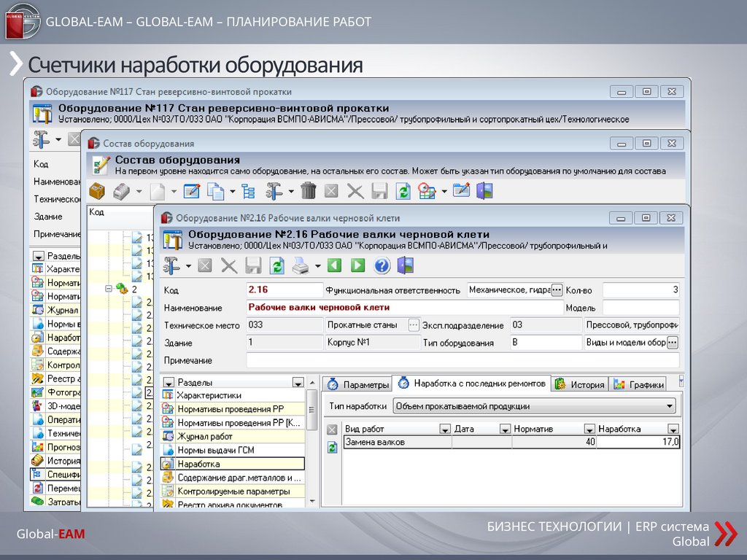
Task: Click the green refresh icon in Состав оборудования toolbar
Action: point(403,192)
